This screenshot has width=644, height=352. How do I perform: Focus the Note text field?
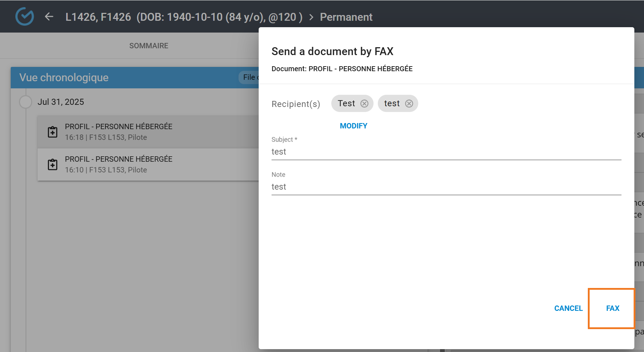tap(446, 187)
